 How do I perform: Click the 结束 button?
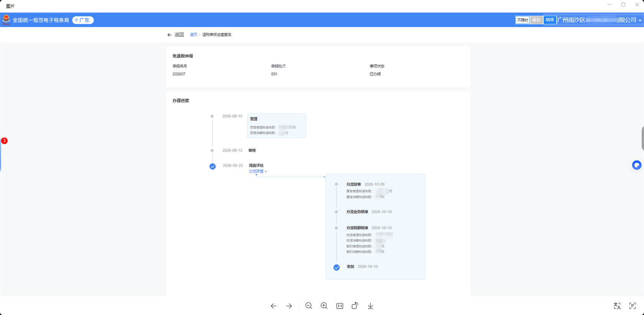(x=550, y=20)
